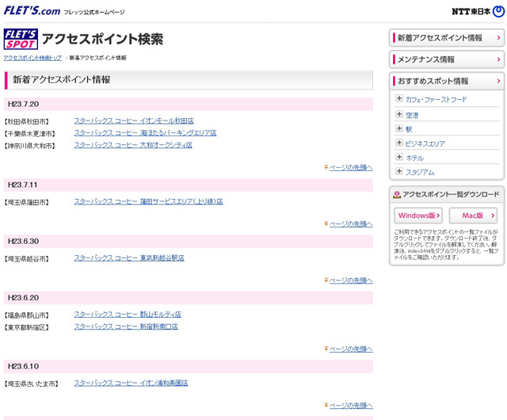Click the H23.7.20 date heading

23,104
